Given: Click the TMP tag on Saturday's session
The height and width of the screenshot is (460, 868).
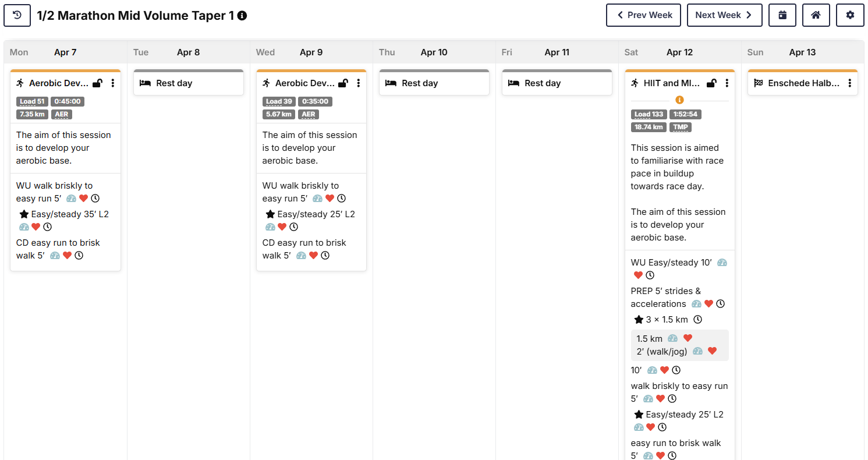Looking at the screenshot, I should click(x=681, y=127).
